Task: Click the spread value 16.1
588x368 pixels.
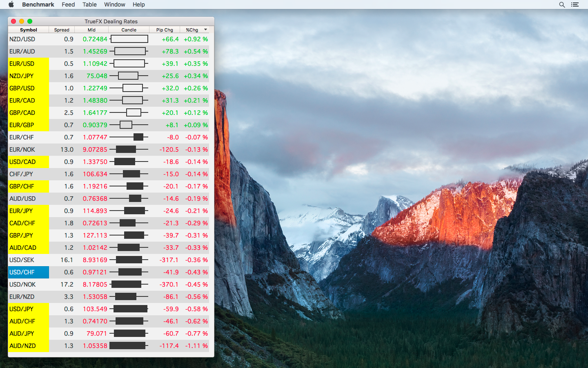Action: click(x=67, y=260)
